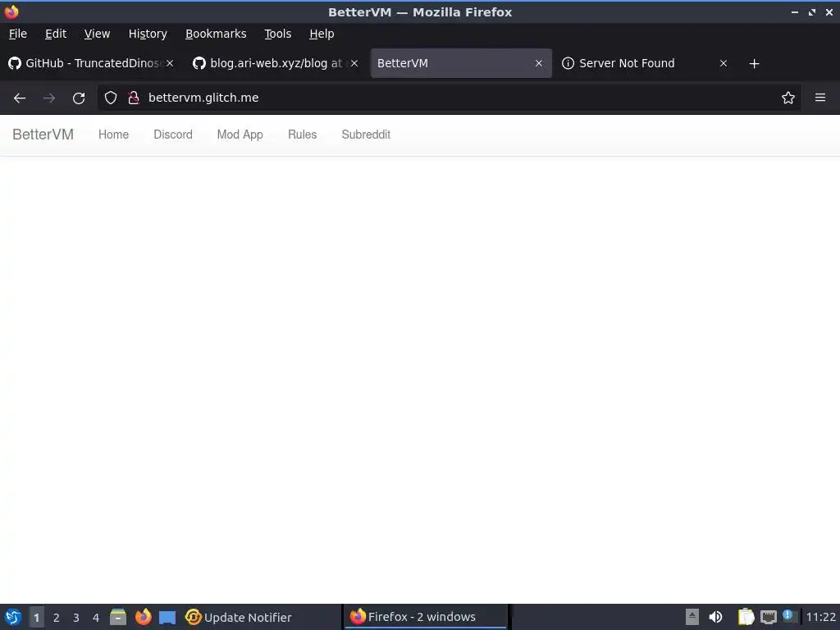
Task: Close the Server Not Found tab
Action: pos(724,63)
